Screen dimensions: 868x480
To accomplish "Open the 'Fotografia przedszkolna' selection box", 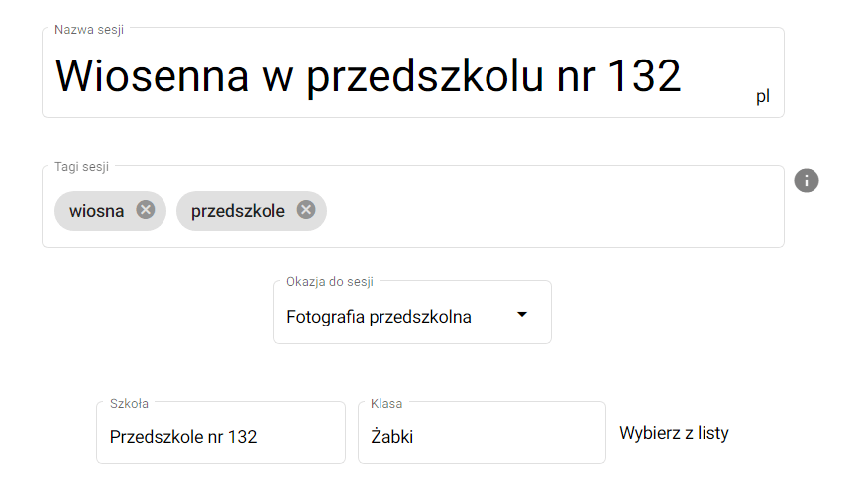I will 396,317.
